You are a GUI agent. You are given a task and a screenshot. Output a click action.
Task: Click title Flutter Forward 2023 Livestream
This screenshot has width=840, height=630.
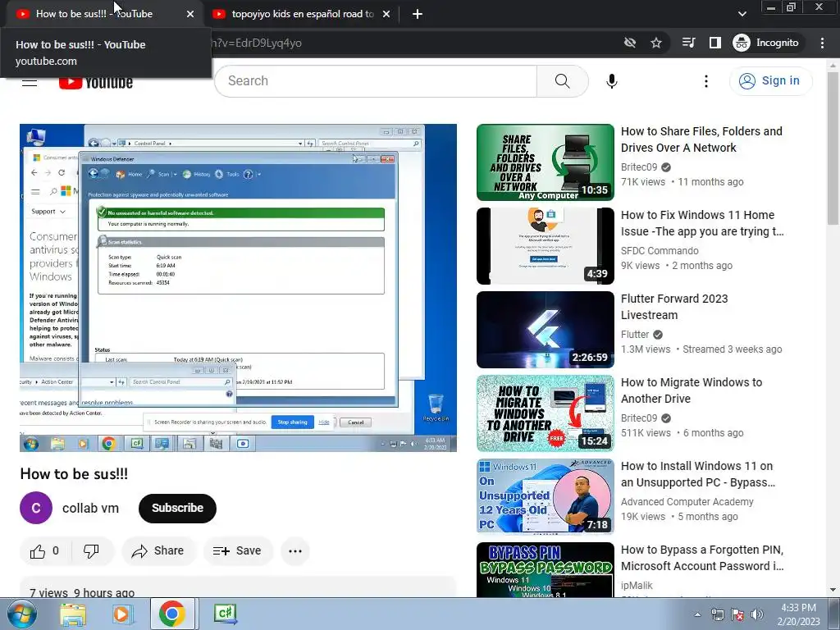(x=674, y=307)
